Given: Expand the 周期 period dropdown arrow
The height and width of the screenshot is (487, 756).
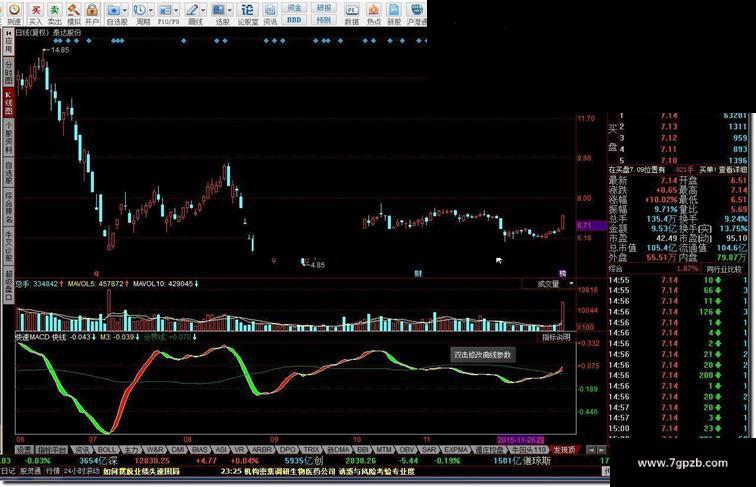Looking at the screenshot, I should click(x=151, y=10).
